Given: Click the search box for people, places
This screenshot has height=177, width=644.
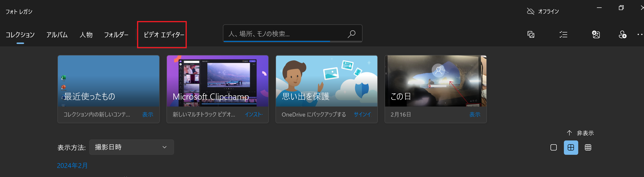Looking at the screenshot, I should (x=285, y=34).
